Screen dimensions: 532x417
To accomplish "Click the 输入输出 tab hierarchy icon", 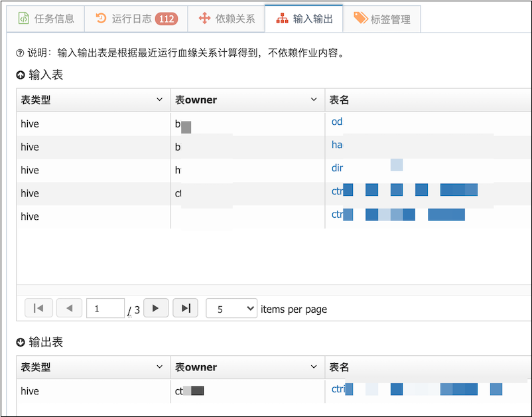I will point(282,19).
